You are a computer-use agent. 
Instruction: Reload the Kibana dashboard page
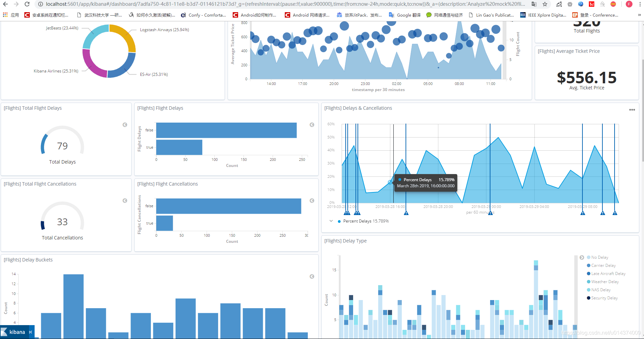[x=27, y=4]
